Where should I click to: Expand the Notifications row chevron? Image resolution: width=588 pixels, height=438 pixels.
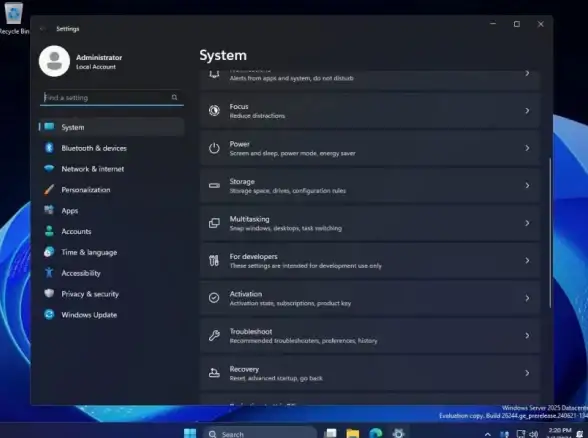pos(527,74)
